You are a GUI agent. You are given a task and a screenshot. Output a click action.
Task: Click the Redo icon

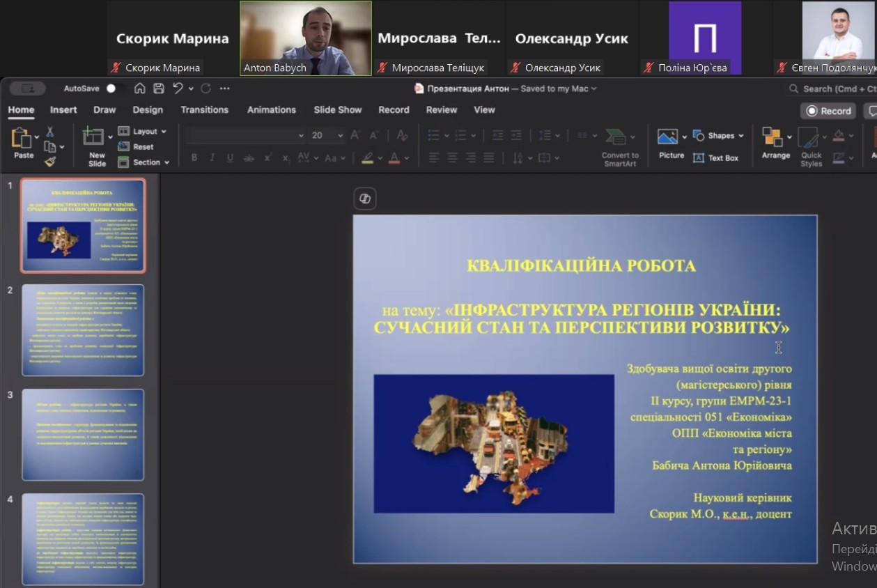click(205, 88)
